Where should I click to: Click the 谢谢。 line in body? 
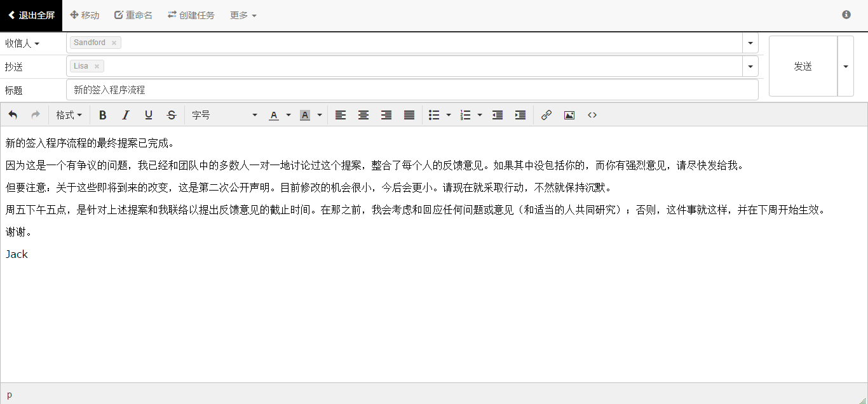click(x=19, y=232)
